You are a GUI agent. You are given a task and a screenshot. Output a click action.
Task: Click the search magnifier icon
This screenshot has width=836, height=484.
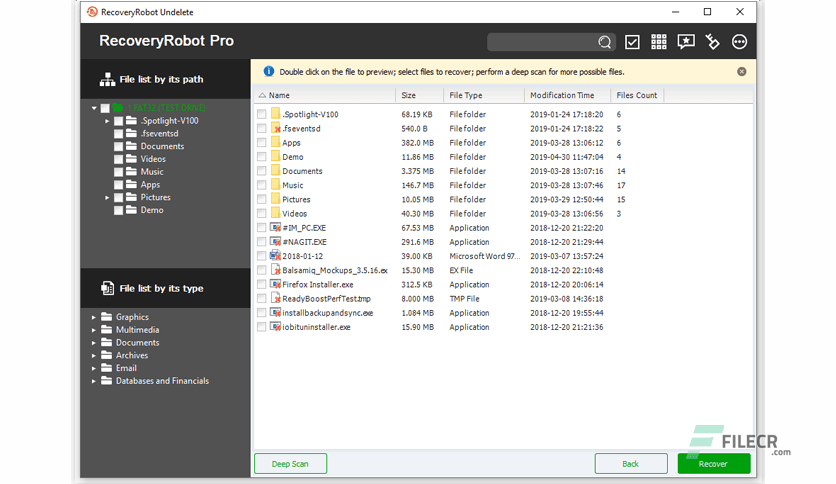(x=604, y=42)
